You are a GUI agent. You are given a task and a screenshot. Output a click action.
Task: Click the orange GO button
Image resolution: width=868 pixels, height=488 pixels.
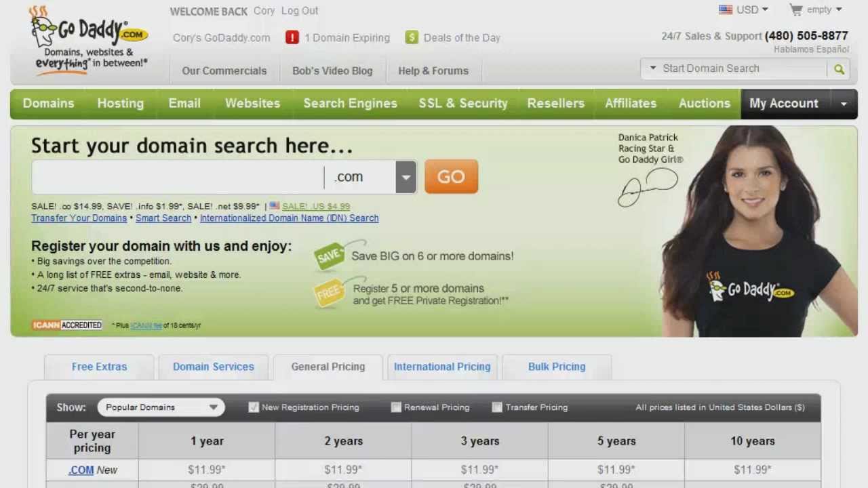pyautogui.click(x=451, y=177)
